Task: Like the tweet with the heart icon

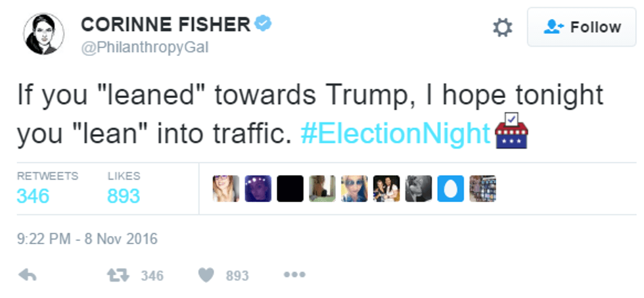Action: (x=206, y=276)
